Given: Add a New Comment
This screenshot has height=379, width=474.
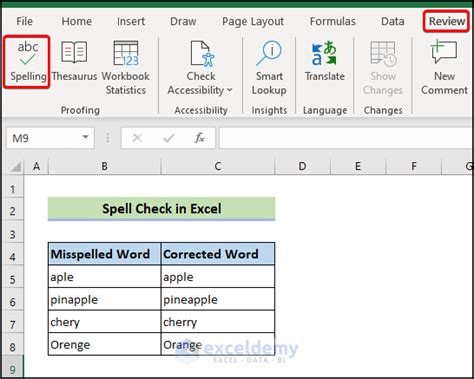Looking at the screenshot, I should (444, 68).
